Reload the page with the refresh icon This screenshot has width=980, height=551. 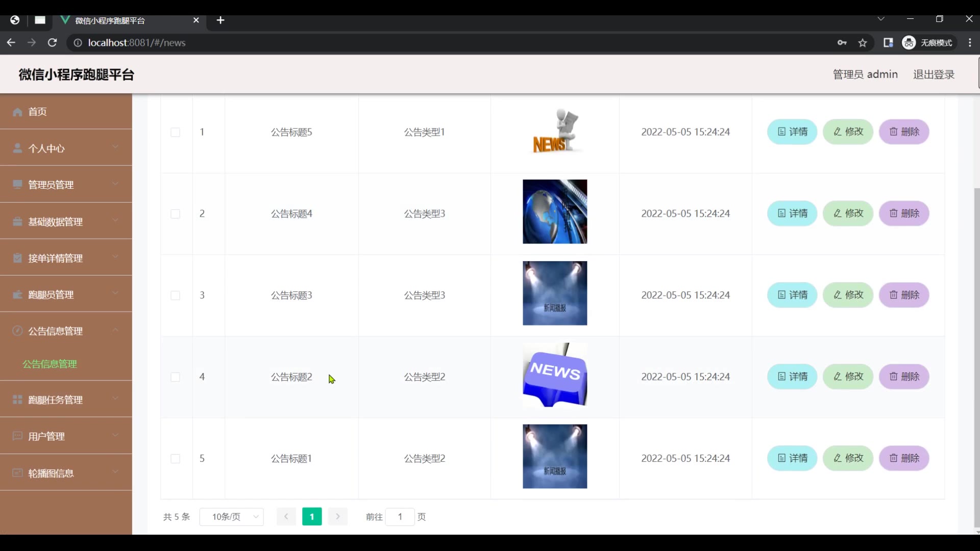tap(52, 43)
